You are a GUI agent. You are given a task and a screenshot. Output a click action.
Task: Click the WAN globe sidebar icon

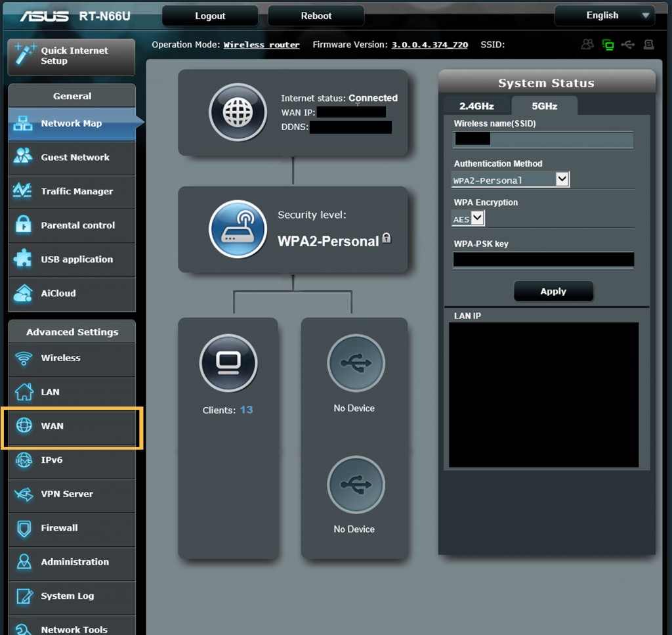point(24,426)
